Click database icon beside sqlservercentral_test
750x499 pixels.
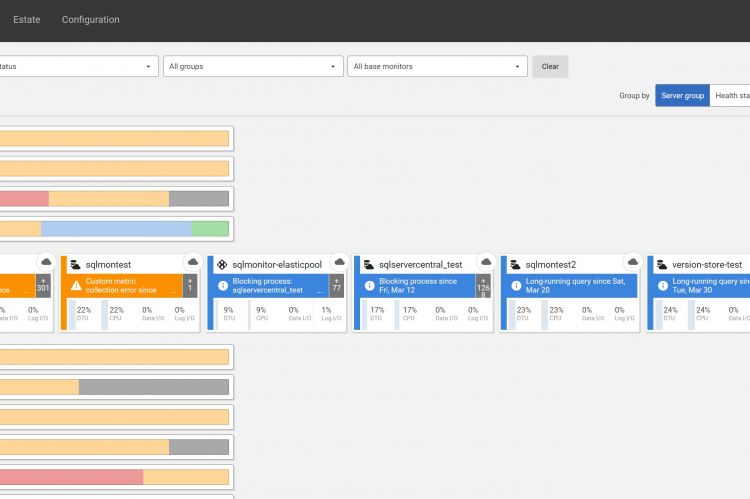pyautogui.click(x=369, y=265)
